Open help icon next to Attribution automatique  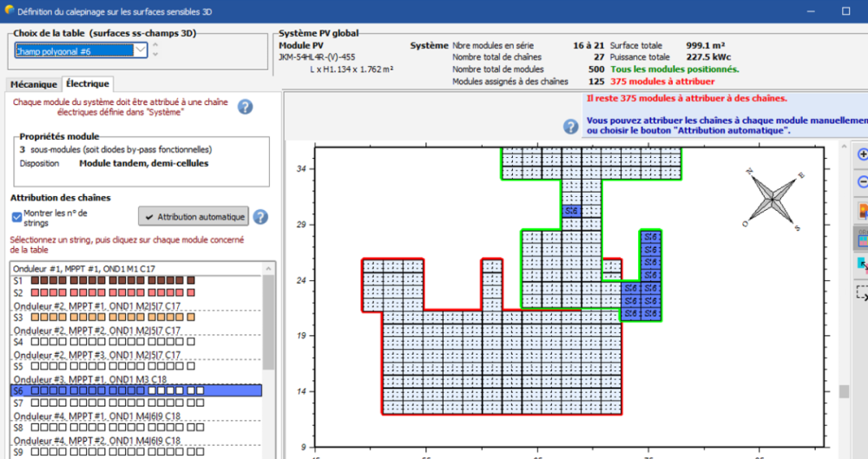coord(260,217)
